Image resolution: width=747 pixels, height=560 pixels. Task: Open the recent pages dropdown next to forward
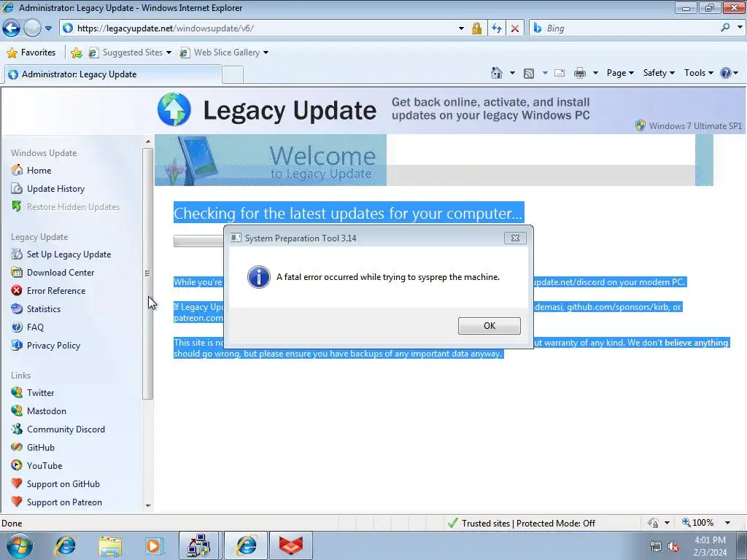[48, 28]
